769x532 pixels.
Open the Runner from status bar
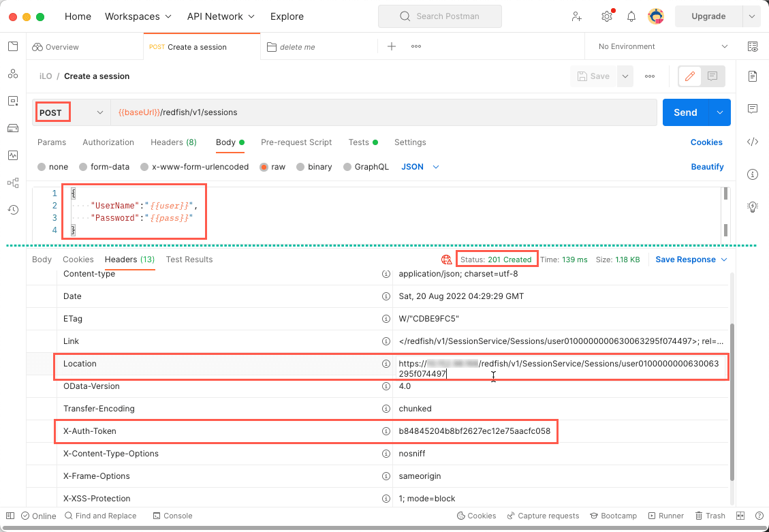(x=666, y=516)
